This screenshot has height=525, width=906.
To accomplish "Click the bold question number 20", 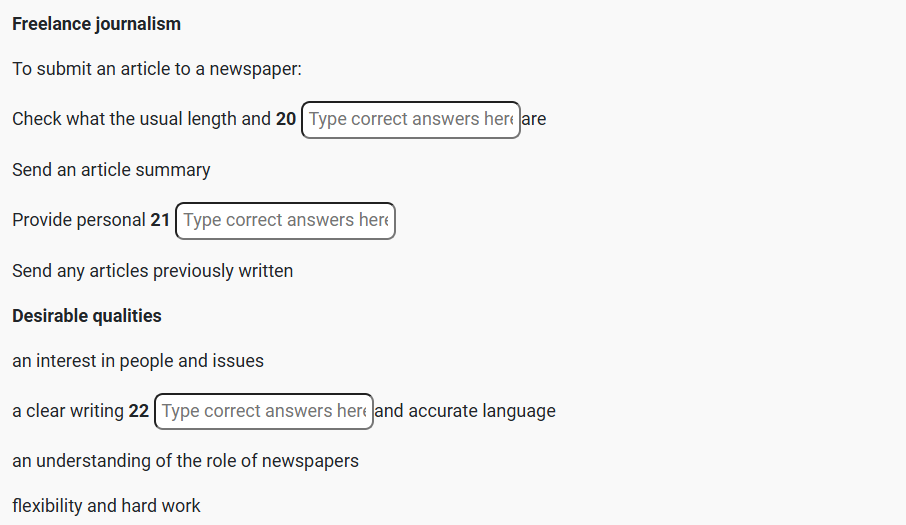I will [x=286, y=119].
